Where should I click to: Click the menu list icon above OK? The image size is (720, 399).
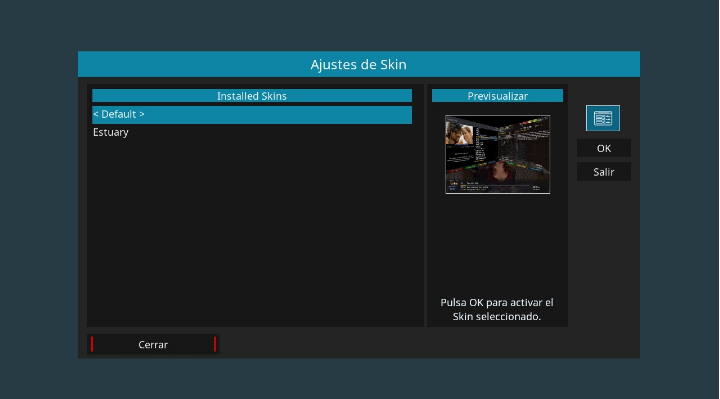[x=602, y=118]
